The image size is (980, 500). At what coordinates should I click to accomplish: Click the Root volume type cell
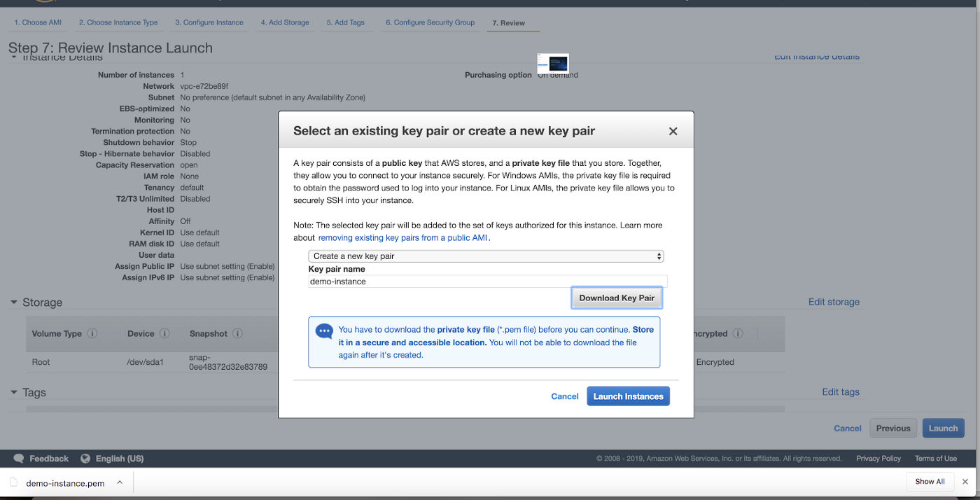[41, 362]
